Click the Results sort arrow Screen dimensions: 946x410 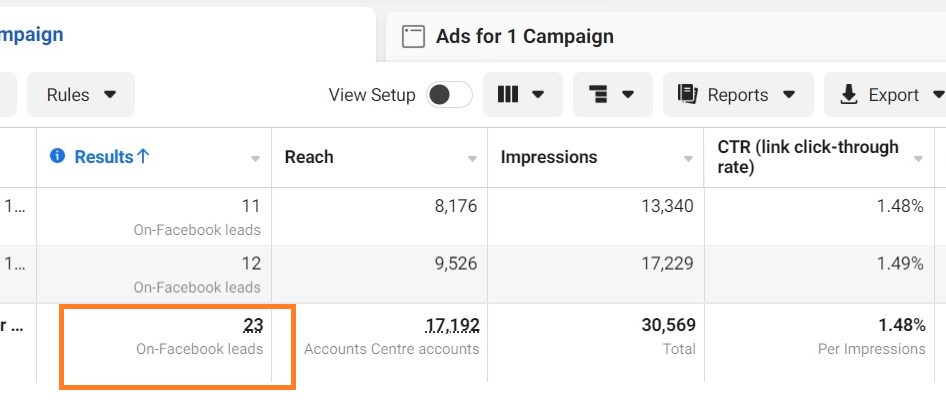[x=143, y=156]
